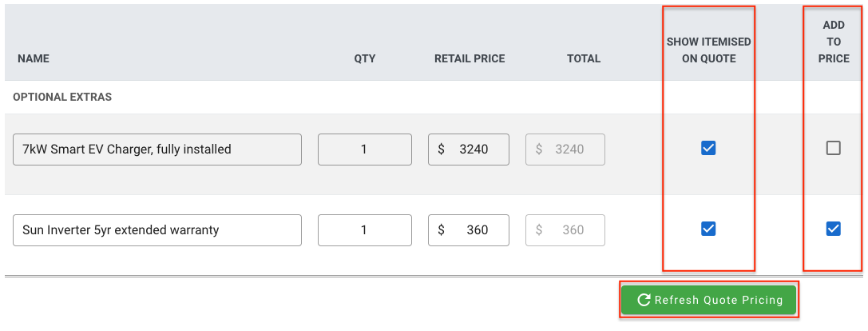Click the Sun Inverter extended warranty name field

(157, 230)
